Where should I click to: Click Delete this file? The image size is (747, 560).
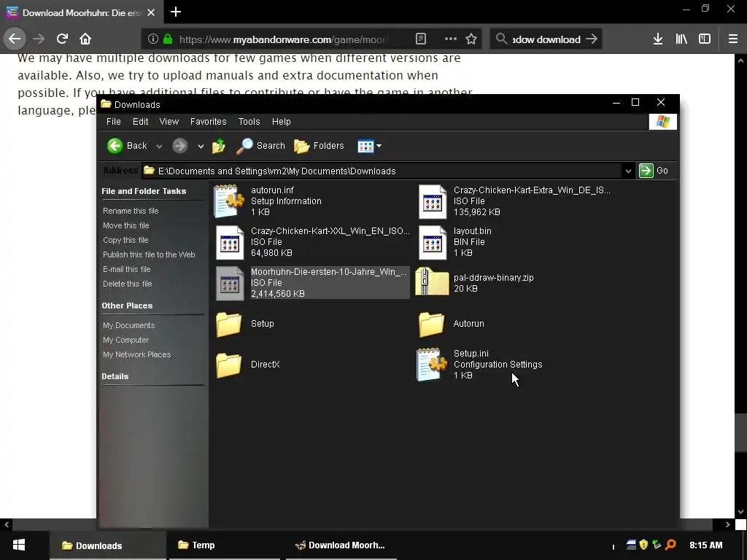click(127, 284)
